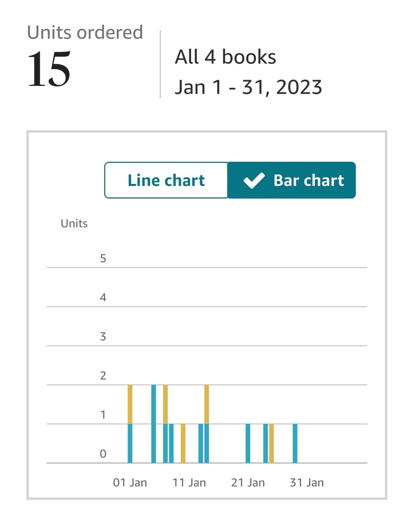The height and width of the screenshot is (532, 406).
Task: Open the Jan 1 - 31, 2023 date range
Action: tap(248, 87)
